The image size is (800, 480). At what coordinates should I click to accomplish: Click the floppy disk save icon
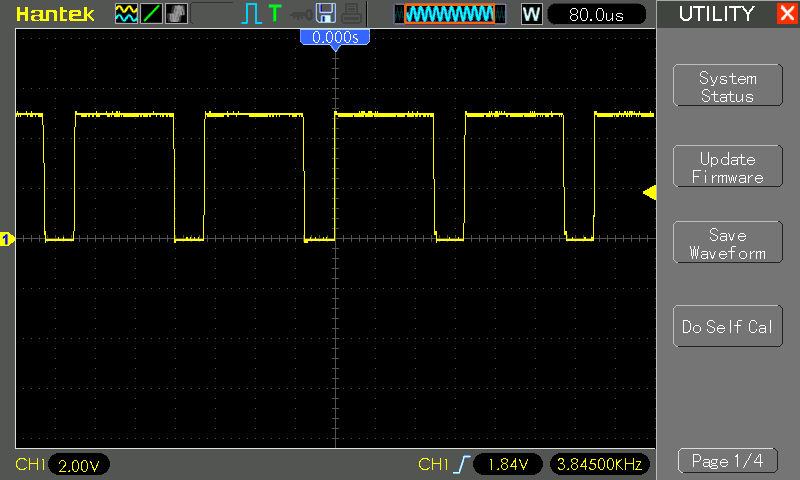click(x=326, y=13)
